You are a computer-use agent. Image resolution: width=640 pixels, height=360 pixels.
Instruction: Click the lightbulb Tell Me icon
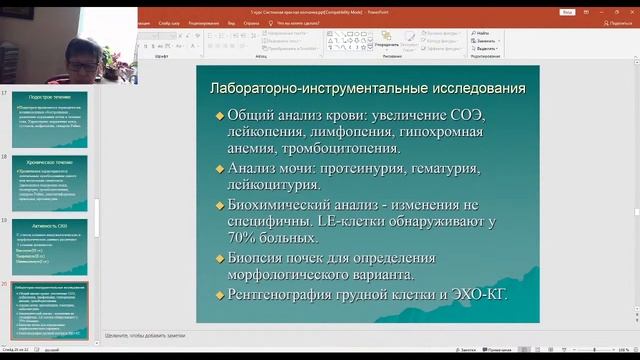pyautogui.click(x=271, y=23)
